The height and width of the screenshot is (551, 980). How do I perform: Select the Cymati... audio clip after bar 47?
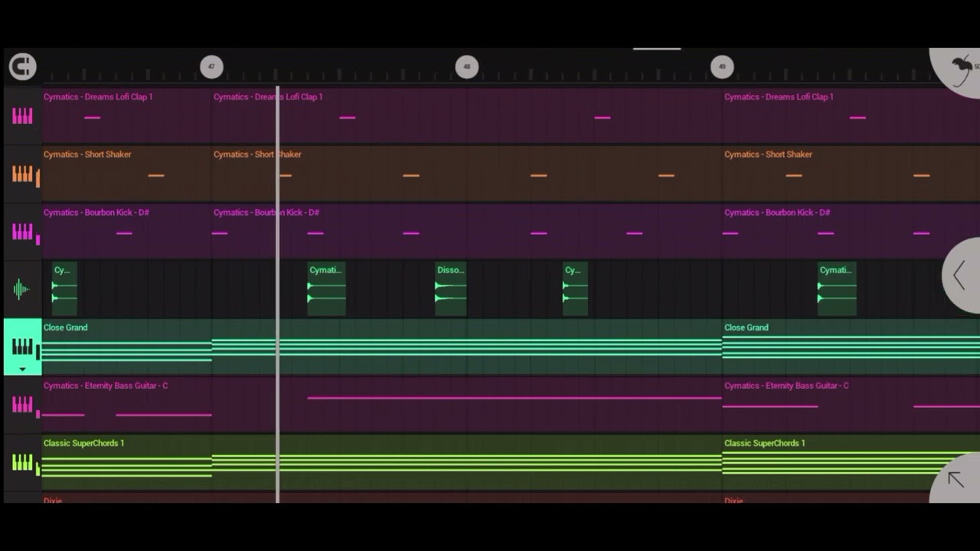pos(326,289)
